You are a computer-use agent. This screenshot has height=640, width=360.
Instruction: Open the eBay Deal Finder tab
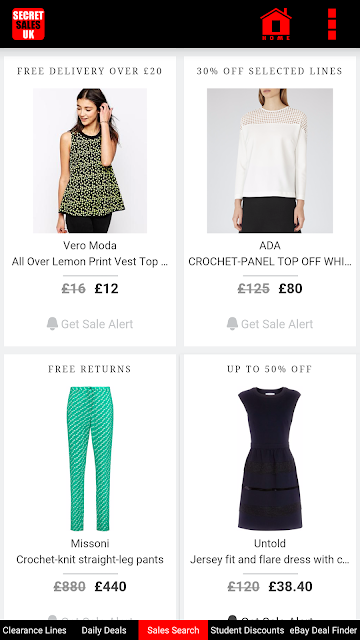coord(323,630)
